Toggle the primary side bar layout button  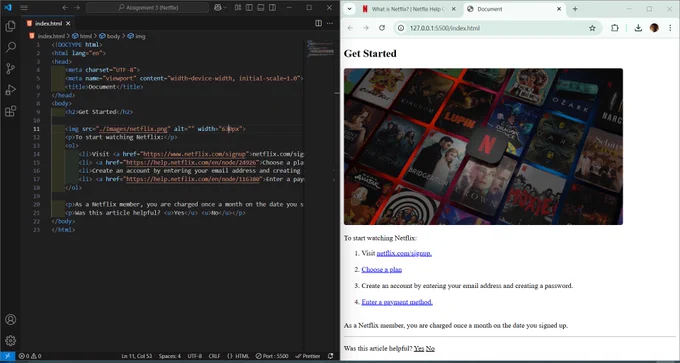[249, 8]
